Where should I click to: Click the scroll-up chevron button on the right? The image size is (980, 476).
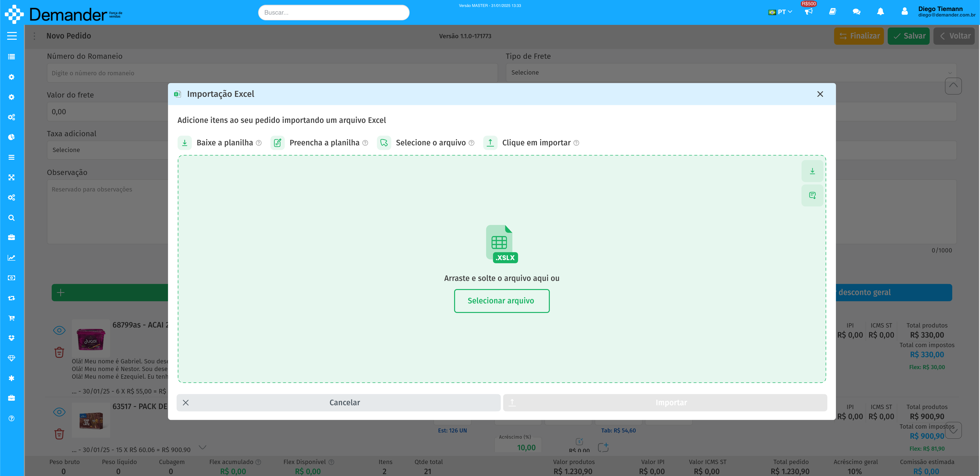pos(953,86)
